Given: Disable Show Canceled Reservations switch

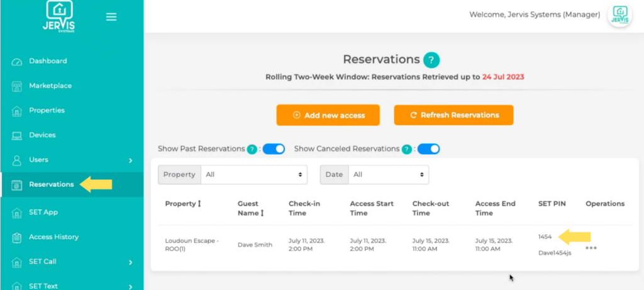Looking at the screenshot, I should (x=428, y=149).
